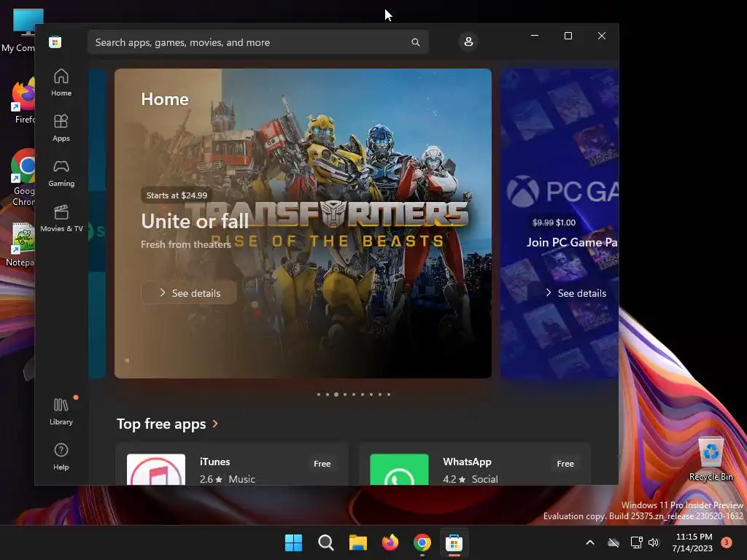
Task: Open volume control in system tray
Action: 654,542
